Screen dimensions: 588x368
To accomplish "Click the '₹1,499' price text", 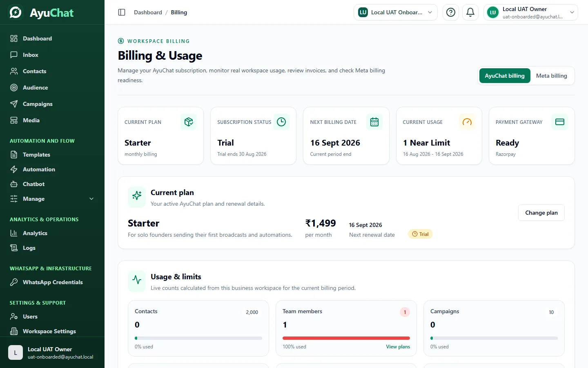I will point(321,223).
